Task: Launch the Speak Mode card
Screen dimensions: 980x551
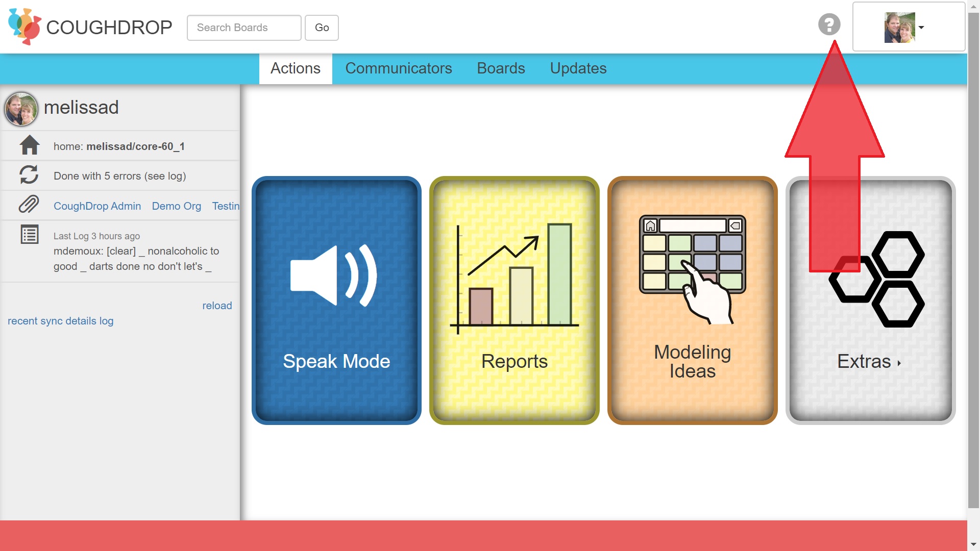Action: (x=336, y=300)
